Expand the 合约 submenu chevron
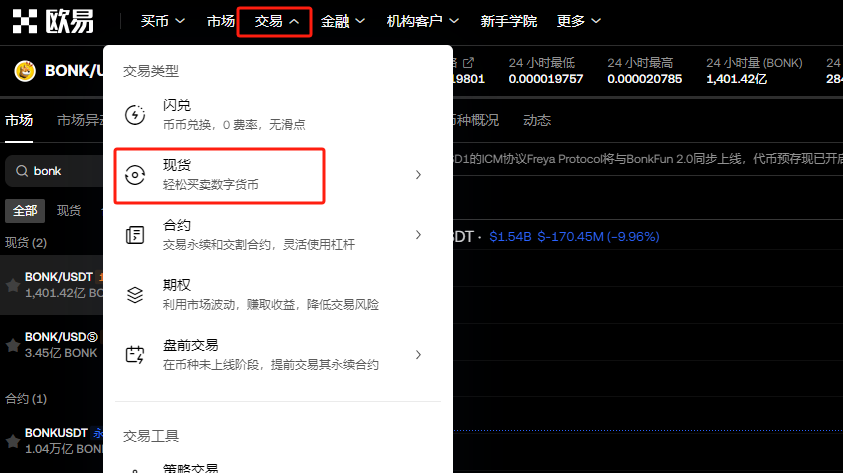The height and width of the screenshot is (473, 843). point(418,235)
